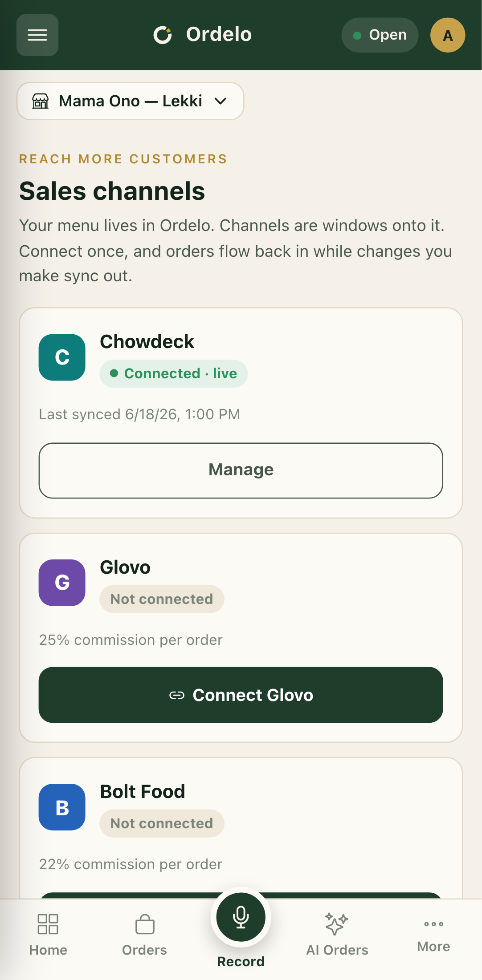Click the Glovo Not connected badge

point(162,599)
